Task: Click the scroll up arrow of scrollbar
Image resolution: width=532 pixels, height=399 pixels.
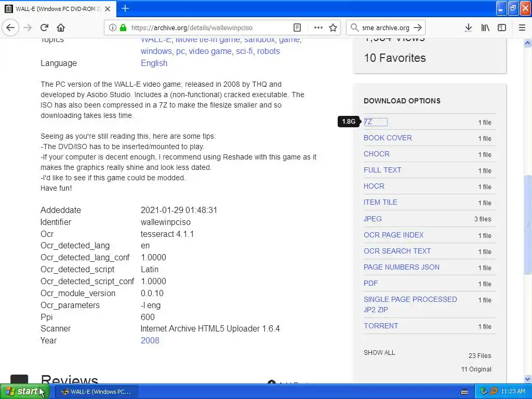Action: click(528, 43)
